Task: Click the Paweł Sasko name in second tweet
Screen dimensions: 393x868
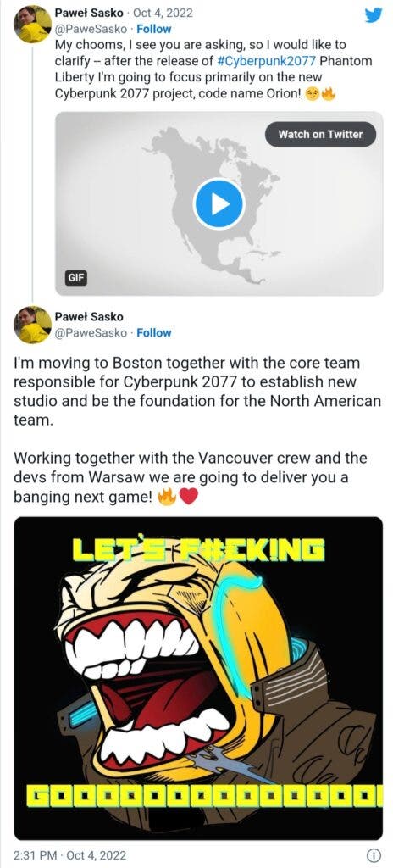Action: pyautogui.click(x=89, y=317)
